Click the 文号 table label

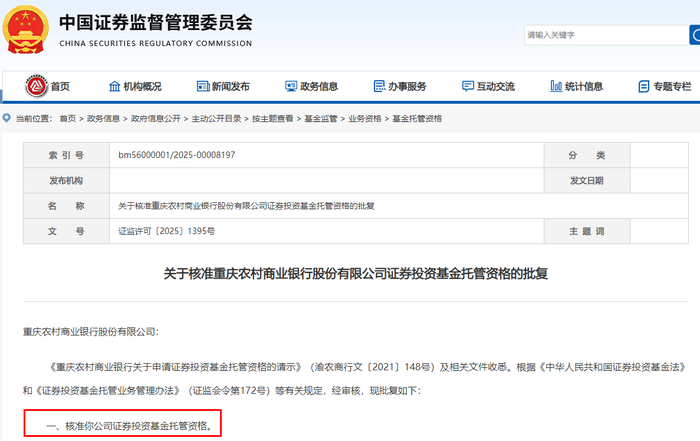[66, 231]
